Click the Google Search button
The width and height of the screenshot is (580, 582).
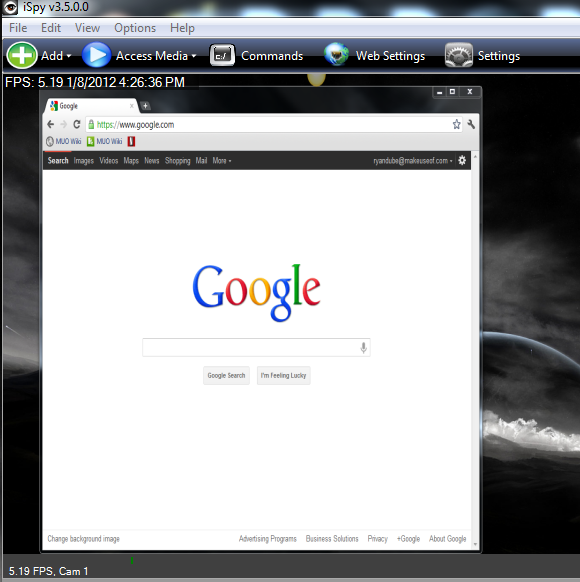(226, 375)
